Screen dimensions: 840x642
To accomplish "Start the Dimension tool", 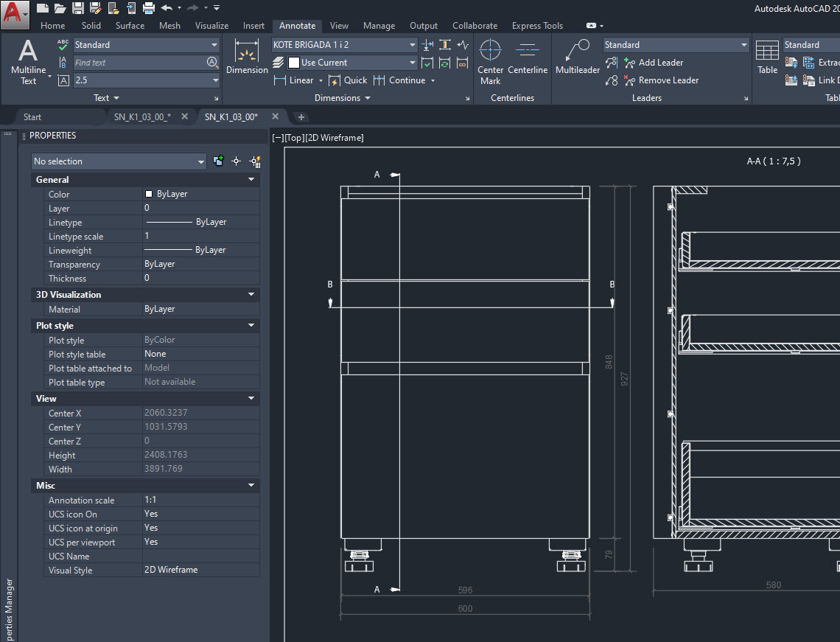I will coord(247,56).
